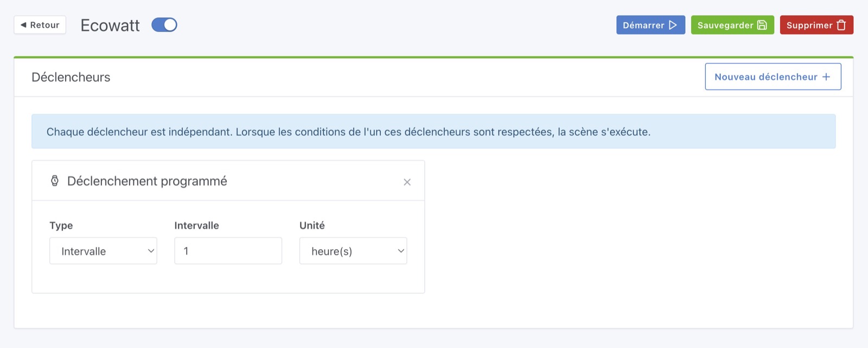Click the Supprimer button
This screenshot has width=868, height=348.
816,25
